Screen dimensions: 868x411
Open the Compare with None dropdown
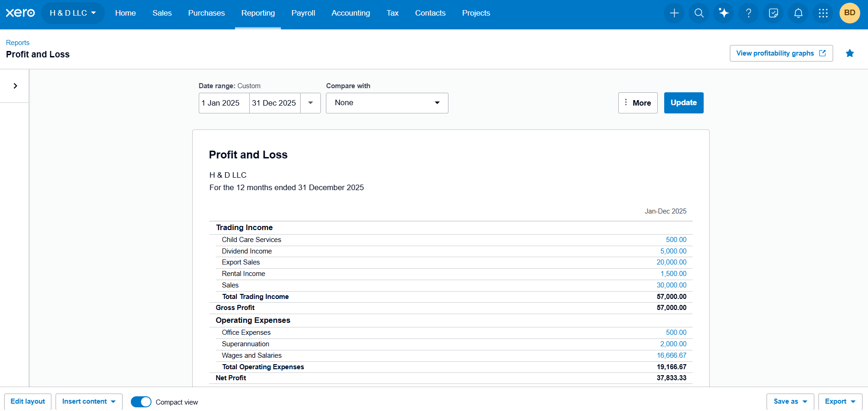click(x=387, y=103)
